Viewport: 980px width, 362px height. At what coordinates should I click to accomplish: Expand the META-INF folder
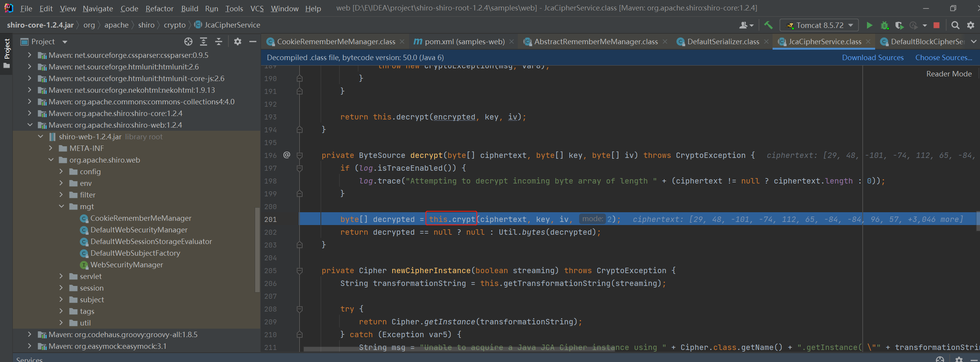(51, 148)
